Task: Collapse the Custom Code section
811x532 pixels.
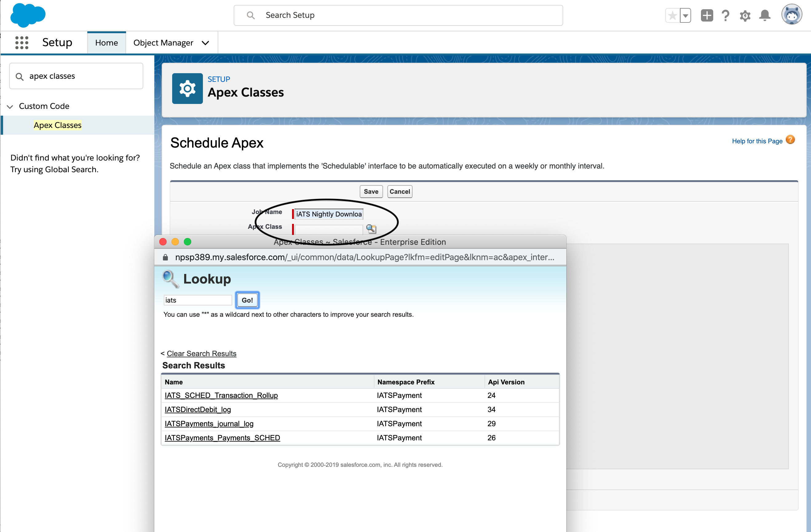Action: (10, 107)
